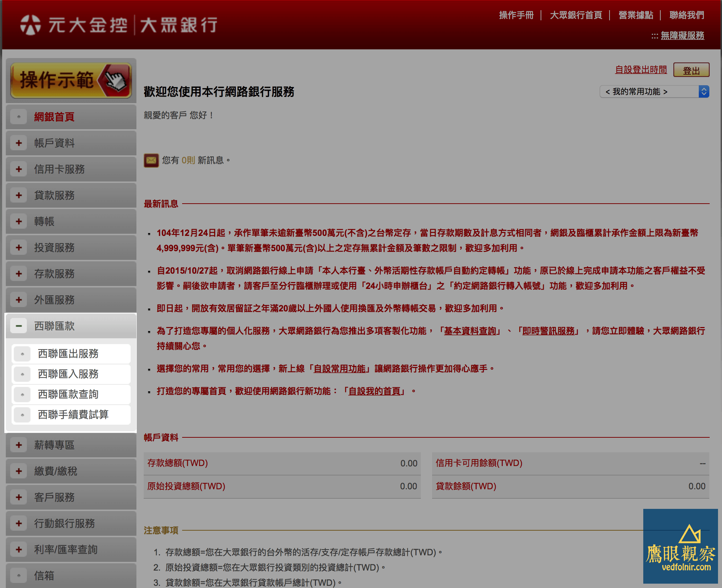The height and width of the screenshot is (588, 722).
Task: Expand the 信用卡服務 menu section
Action: 71,169
